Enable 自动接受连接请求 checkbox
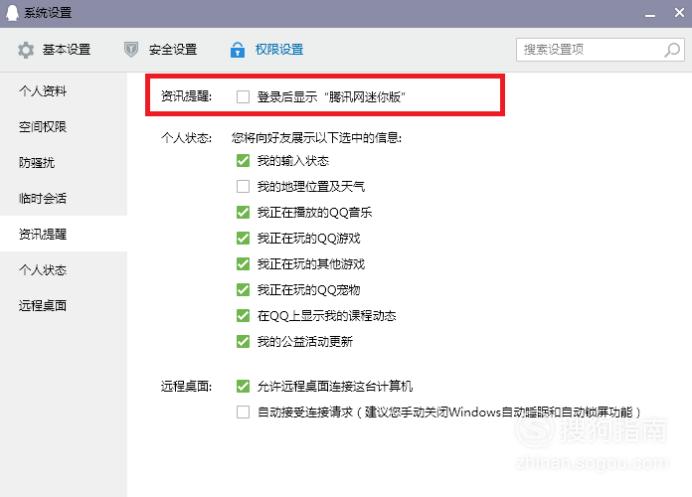 pyautogui.click(x=243, y=412)
